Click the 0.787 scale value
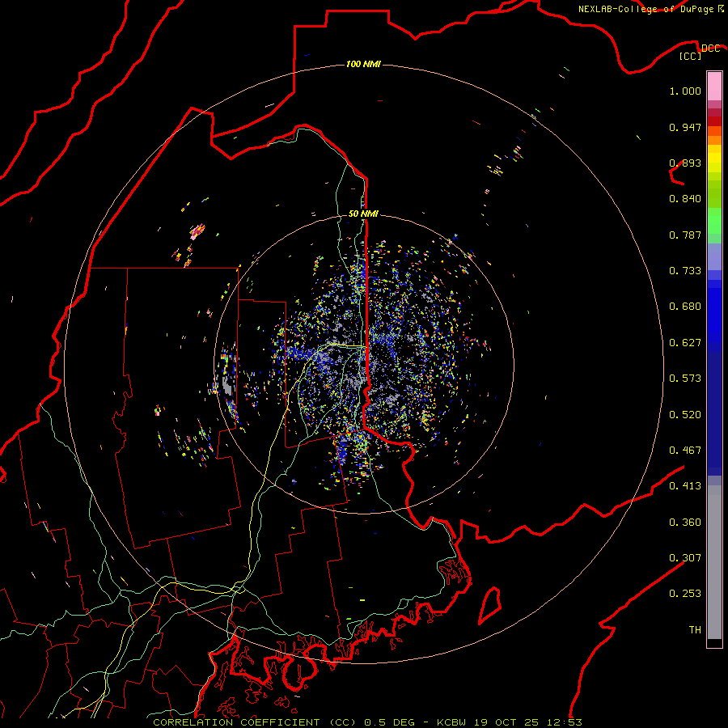Viewport: 728px width, 728px height. (x=685, y=235)
